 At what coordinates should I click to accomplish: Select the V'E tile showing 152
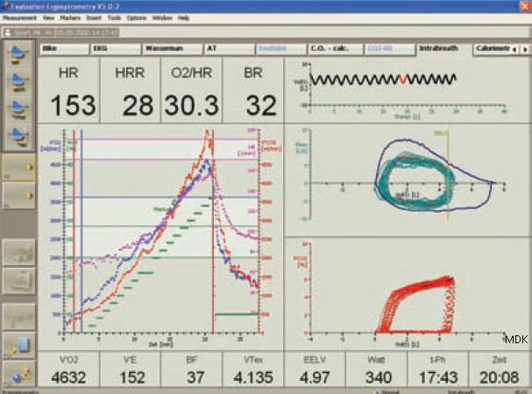pos(131,369)
